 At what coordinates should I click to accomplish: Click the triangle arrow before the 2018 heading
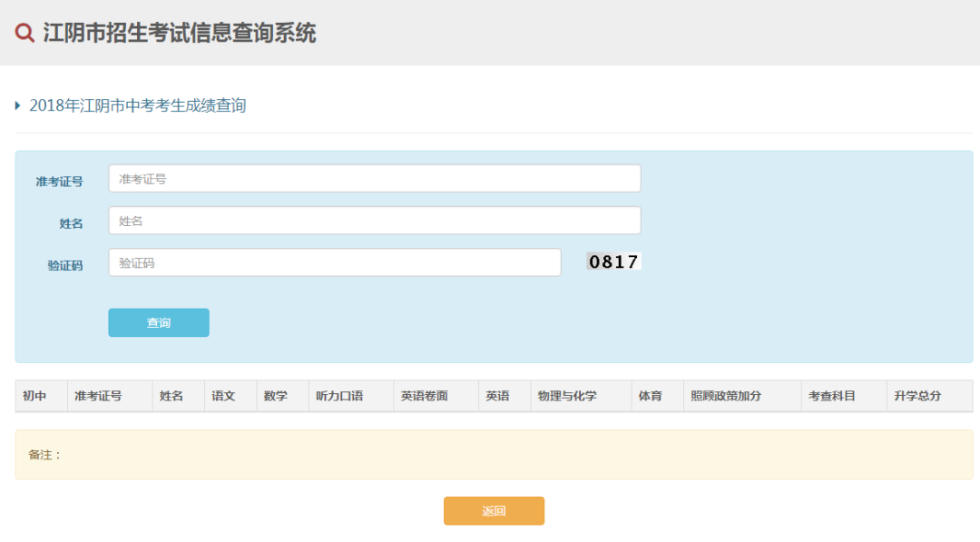[18, 106]
